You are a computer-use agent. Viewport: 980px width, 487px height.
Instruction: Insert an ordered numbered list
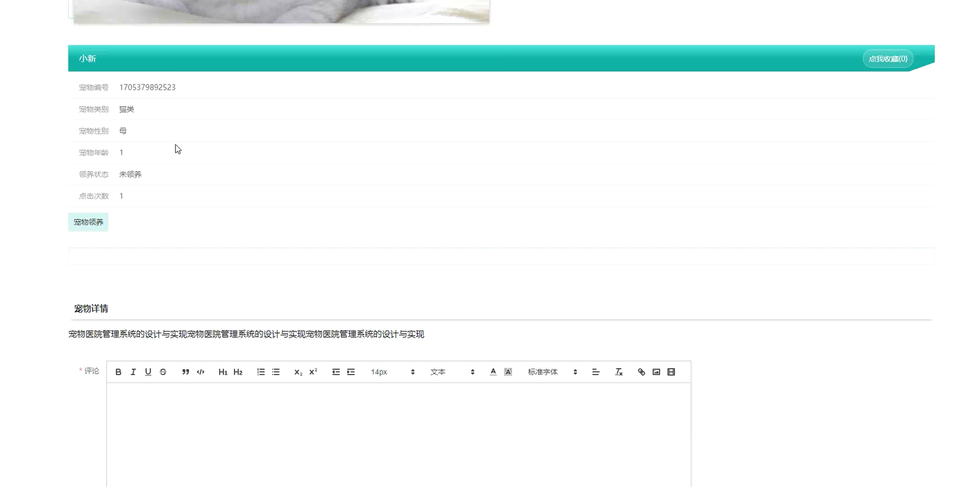pos(260,372)
